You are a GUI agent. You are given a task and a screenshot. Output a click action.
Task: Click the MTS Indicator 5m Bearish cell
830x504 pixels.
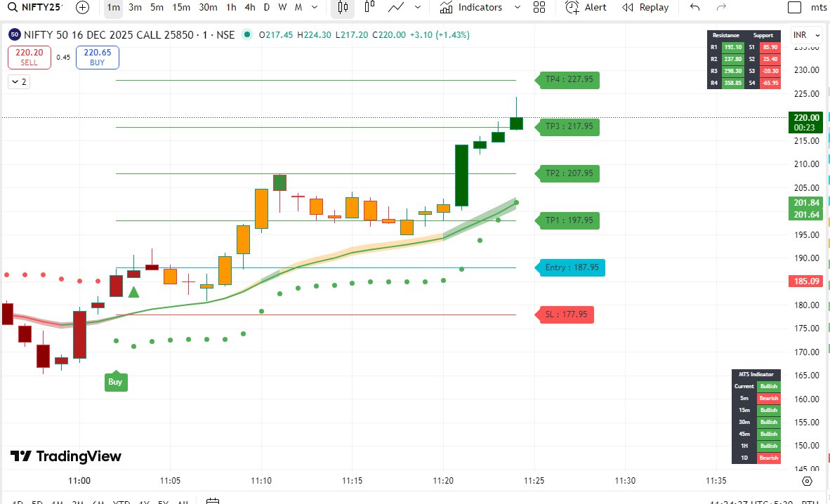(x=769, y=398)
